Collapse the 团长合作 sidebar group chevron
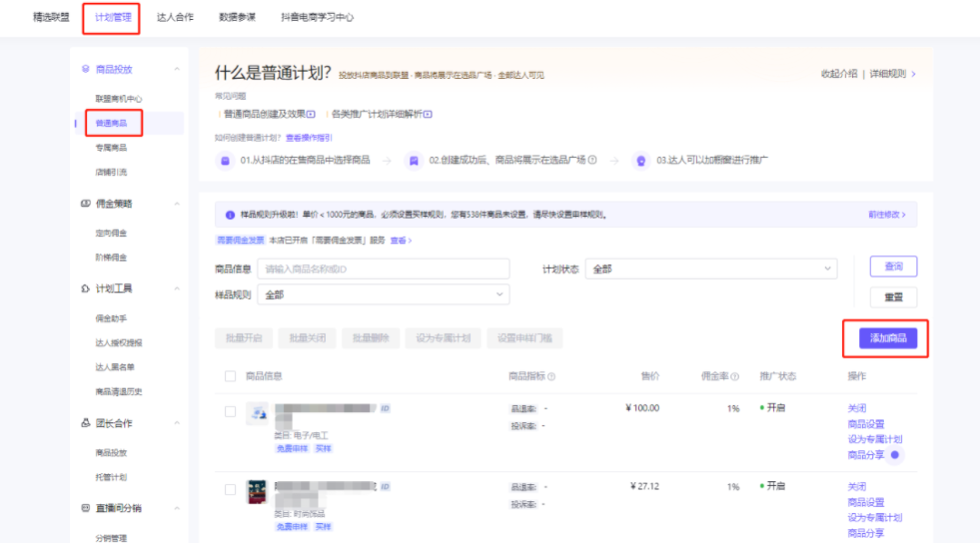 tap(177, 423)
